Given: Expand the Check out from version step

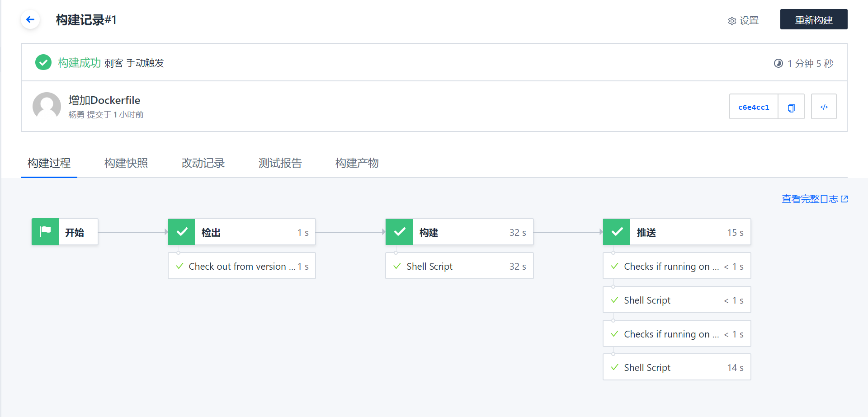Looking at the screenshot, I should click(x=242, y=266).
